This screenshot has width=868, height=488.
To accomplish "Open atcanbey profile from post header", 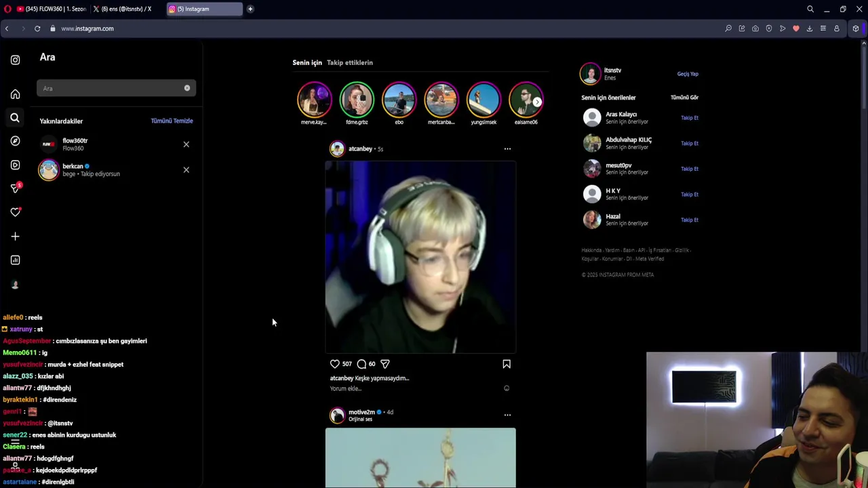I will pyautogui.click(x=360, y=148).
